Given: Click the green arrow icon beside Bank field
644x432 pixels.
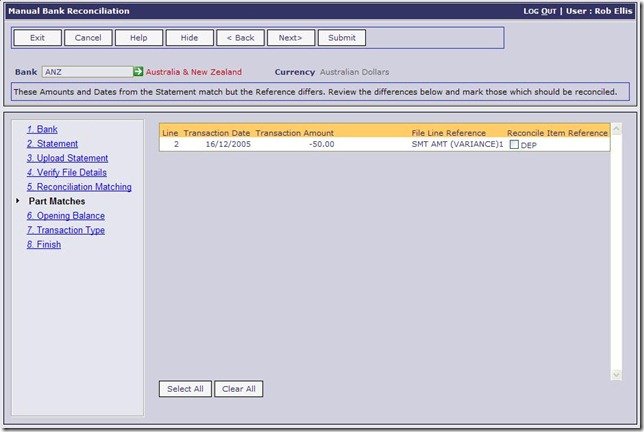Looking at the screenshot, I should point(139,72).
